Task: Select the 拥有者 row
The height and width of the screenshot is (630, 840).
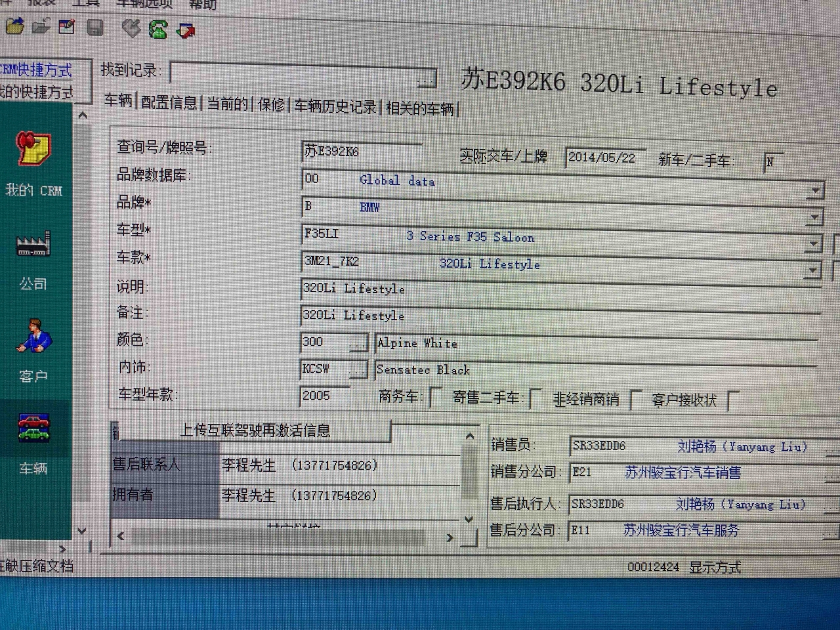Action: pyautogui.click(x=286, y=495)
